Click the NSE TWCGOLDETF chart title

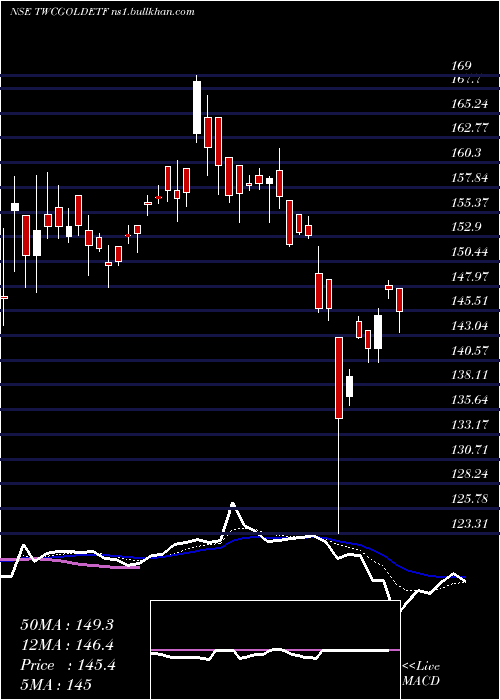pyautogui.click(x=102, y=12)
